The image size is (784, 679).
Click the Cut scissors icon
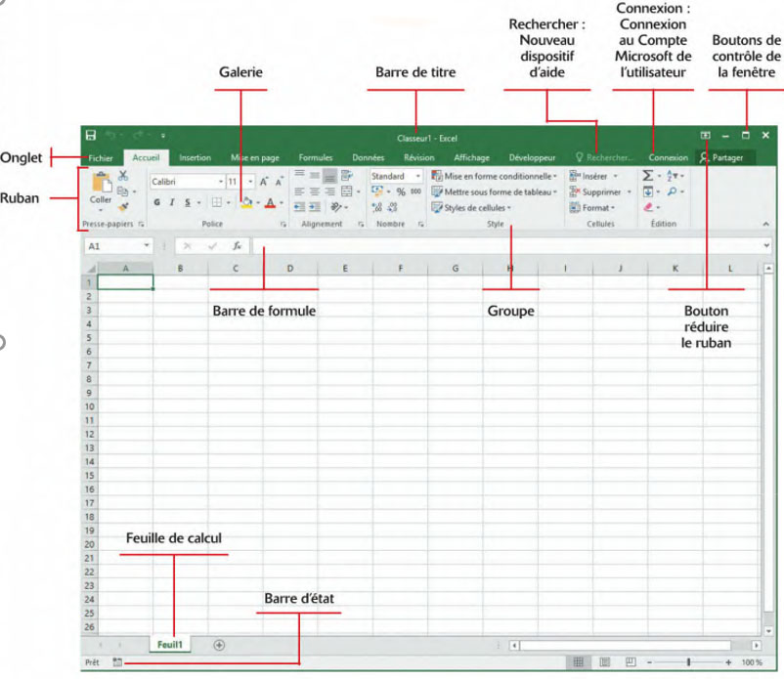click(123, 176)
